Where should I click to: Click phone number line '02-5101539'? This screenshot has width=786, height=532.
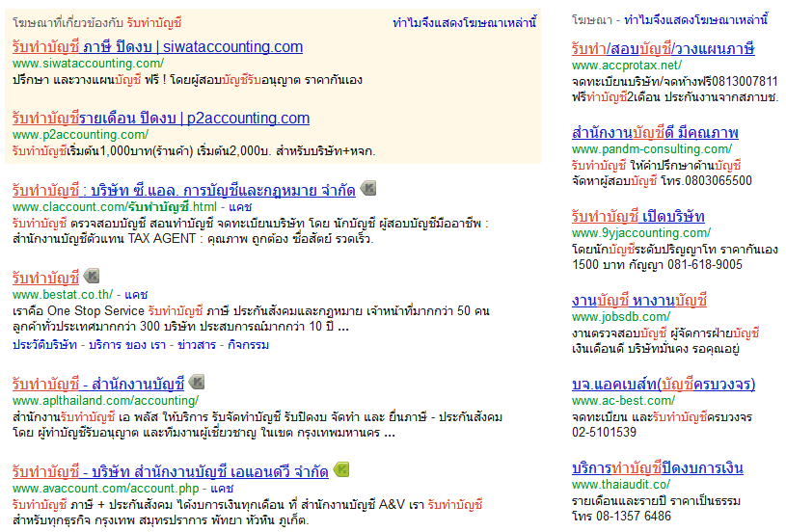pyautogui.click(x=604, y=433)
